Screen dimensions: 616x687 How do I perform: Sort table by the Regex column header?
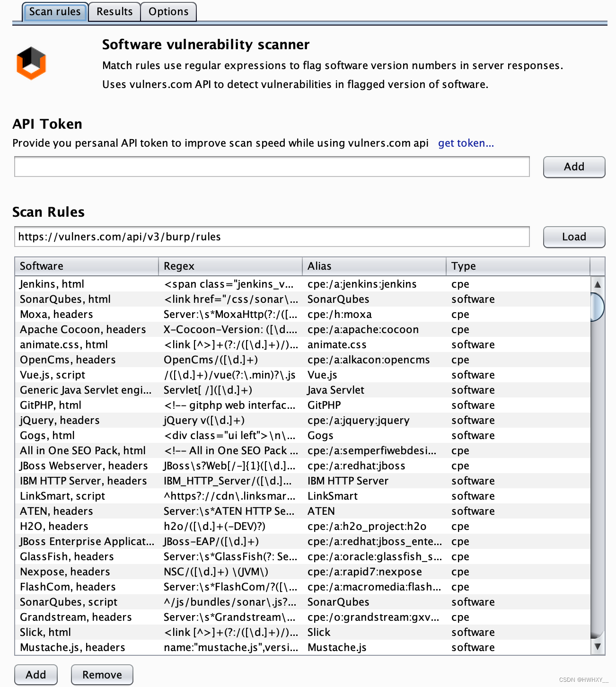point(230,266)
